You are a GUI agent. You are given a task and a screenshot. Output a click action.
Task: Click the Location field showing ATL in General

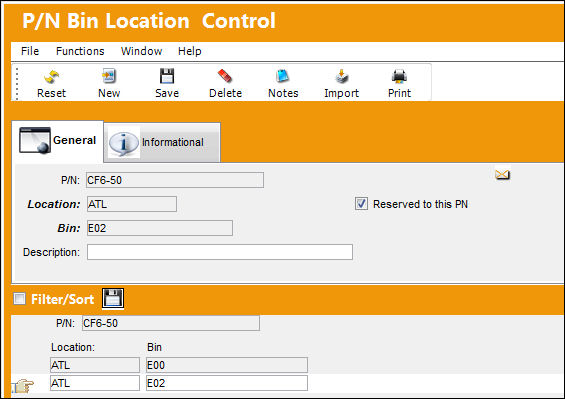(x=132, y=204)
